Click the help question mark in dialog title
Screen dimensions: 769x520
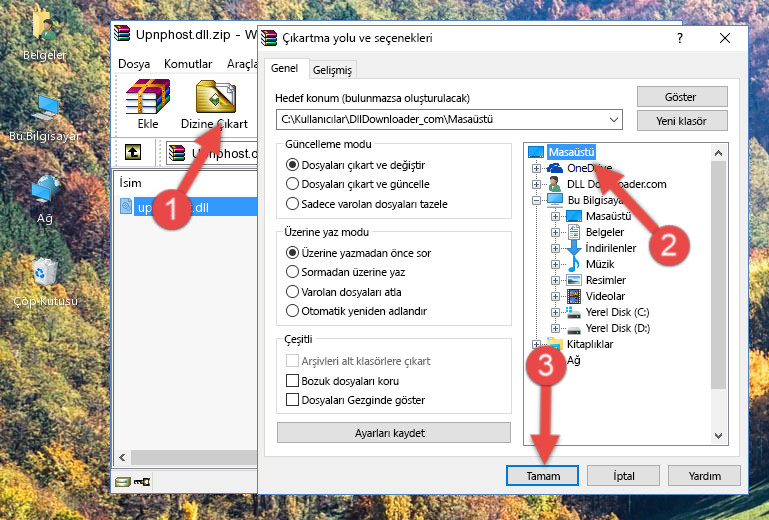point(680,38)
